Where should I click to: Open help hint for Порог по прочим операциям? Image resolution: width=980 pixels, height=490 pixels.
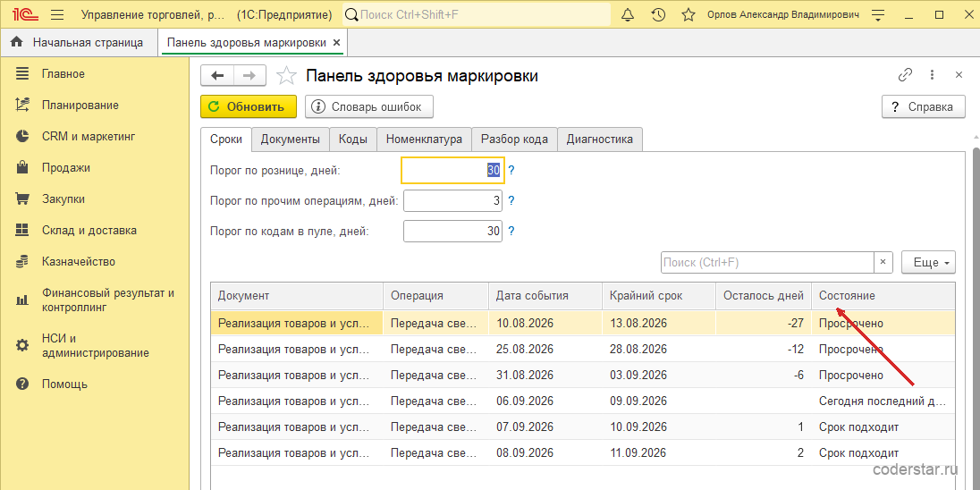tap(511, 200)
